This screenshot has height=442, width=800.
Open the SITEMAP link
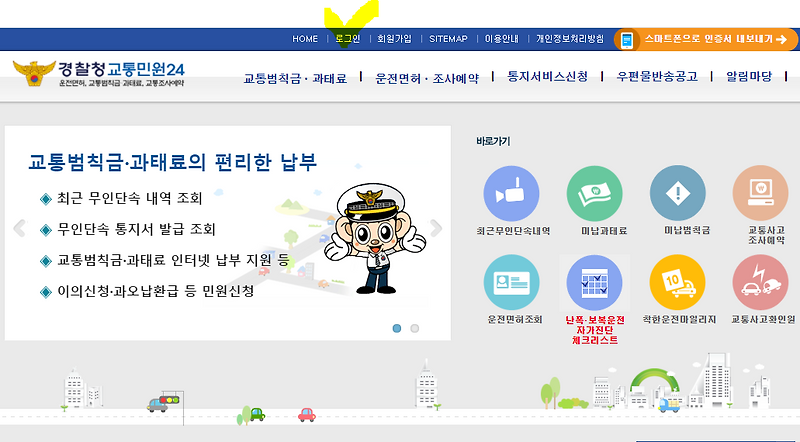pos(448,39)
